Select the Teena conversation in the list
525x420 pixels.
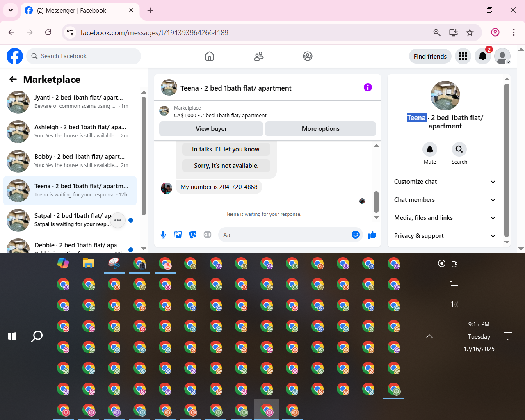[x=70, y=191]
